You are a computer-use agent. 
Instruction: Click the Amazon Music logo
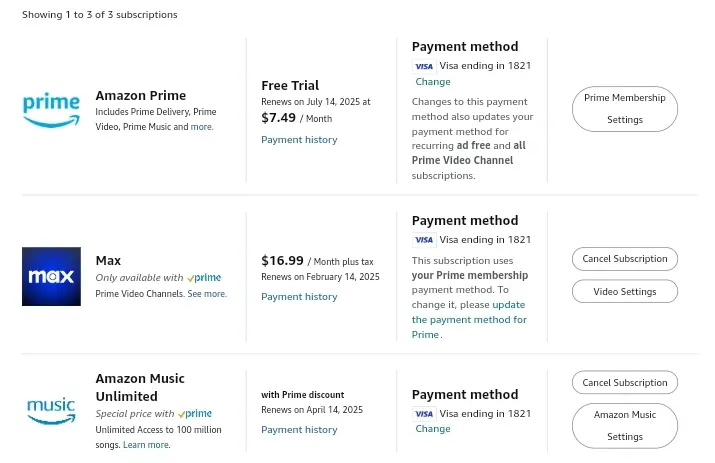[x=51, y=411]
